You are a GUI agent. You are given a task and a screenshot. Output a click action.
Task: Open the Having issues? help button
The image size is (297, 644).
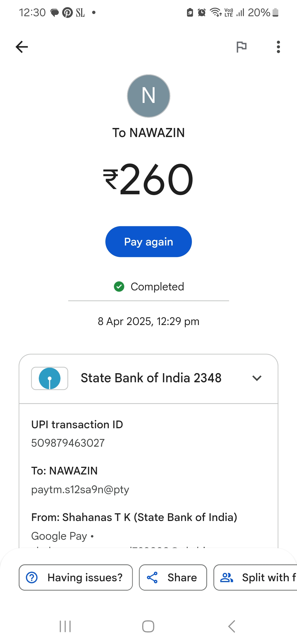tap(76, 577)
